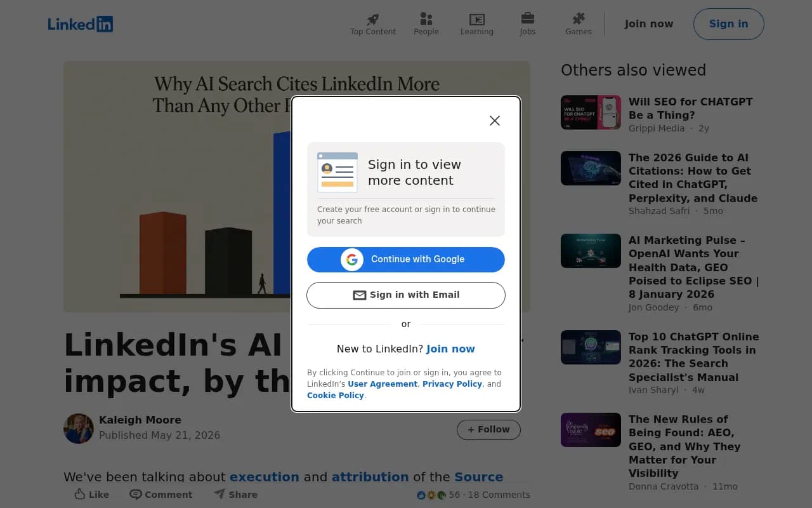This screenshot has width=812, height=508.
Task: Click the thumbs-up Like icon
Action: click(80, 494)
